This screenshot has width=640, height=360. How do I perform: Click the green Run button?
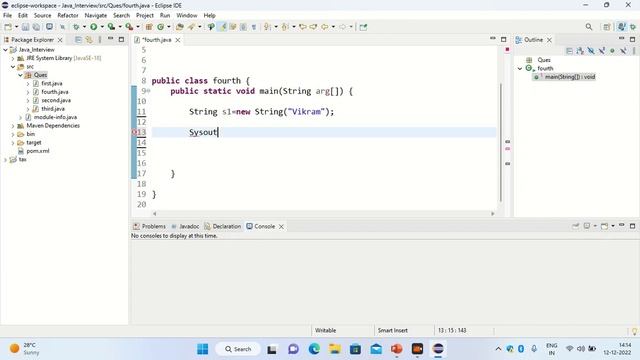[93, 27]
